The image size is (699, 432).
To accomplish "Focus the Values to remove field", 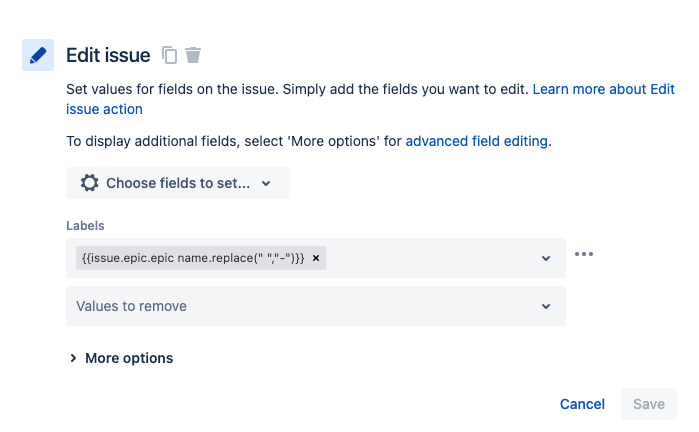I will click(300, 306).
